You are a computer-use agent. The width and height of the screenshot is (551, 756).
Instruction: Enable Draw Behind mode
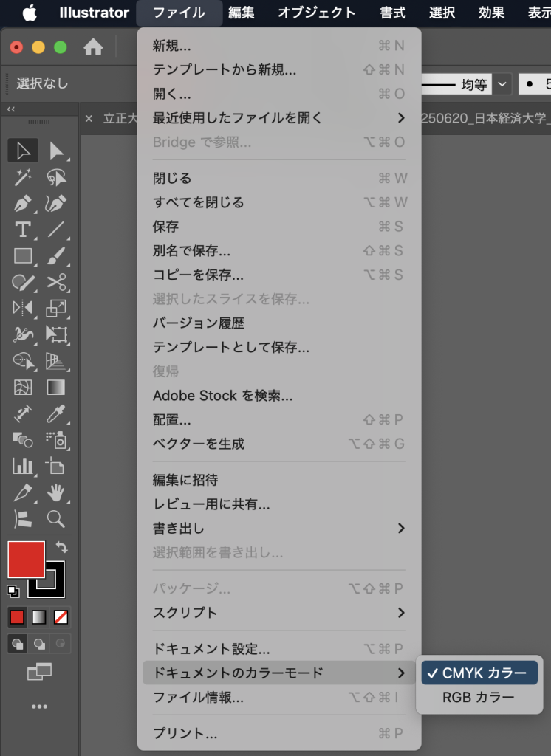coord(39,644)
